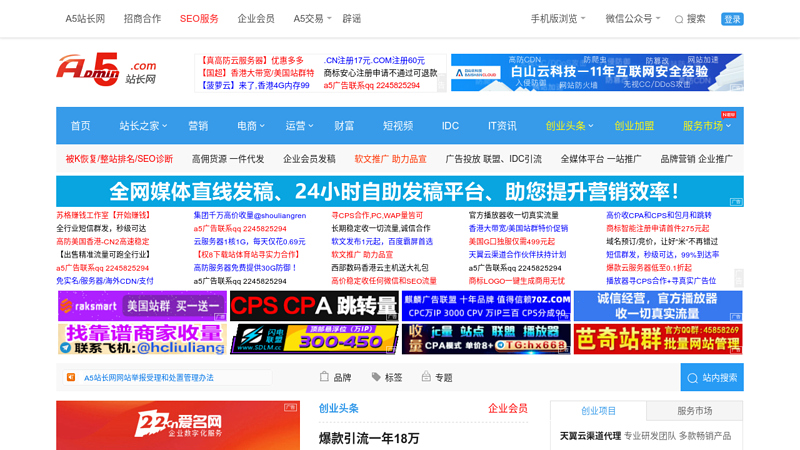Open the raksmart 美国站群 banner

142,306
